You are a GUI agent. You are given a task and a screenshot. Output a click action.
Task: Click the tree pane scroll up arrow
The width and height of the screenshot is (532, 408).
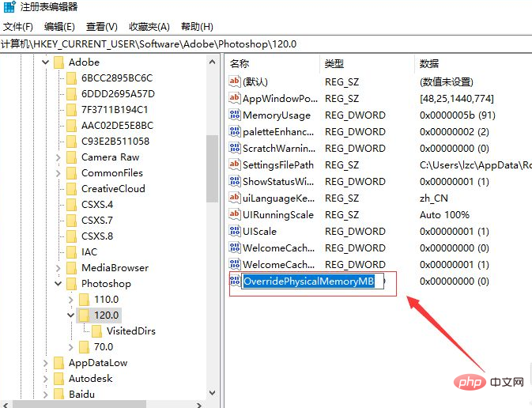[213, 62]
